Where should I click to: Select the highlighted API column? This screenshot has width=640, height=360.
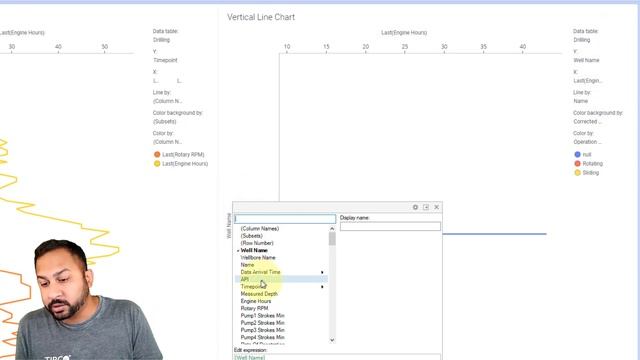pyautogui.click(x=281, y=280)
